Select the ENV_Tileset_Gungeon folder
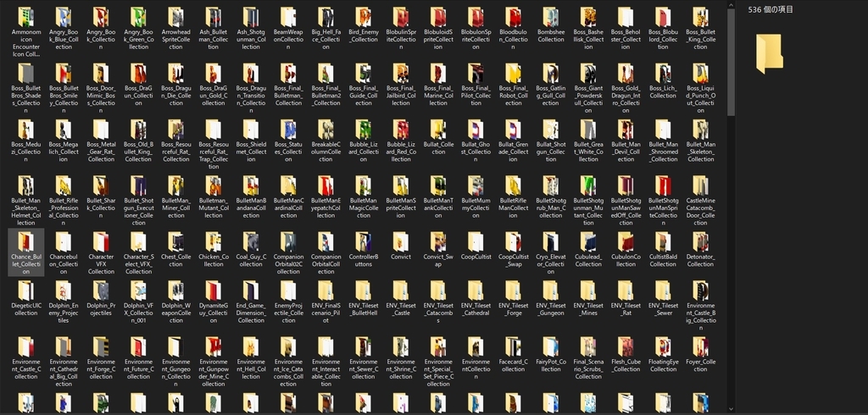 [x=551, y=298]
